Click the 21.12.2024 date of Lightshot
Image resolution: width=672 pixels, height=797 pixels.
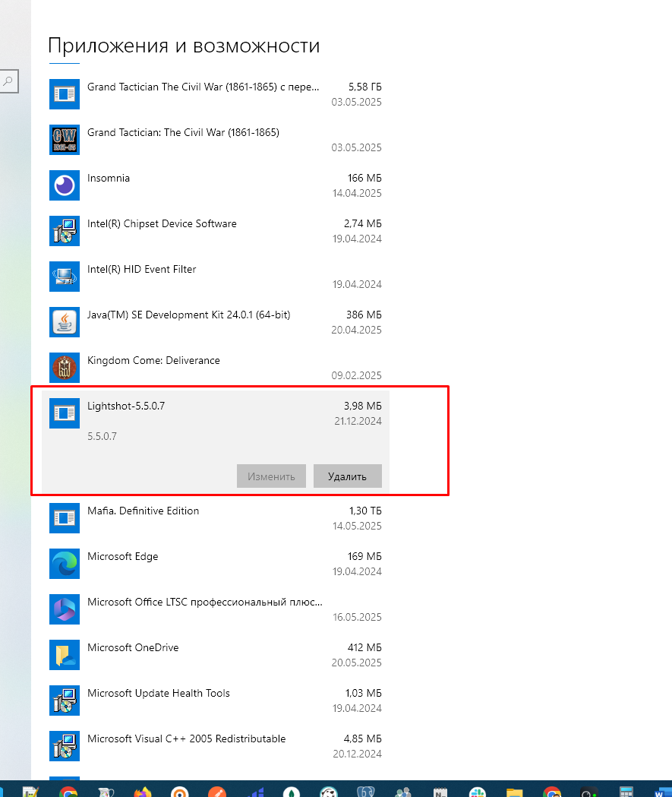click(358, 421)
